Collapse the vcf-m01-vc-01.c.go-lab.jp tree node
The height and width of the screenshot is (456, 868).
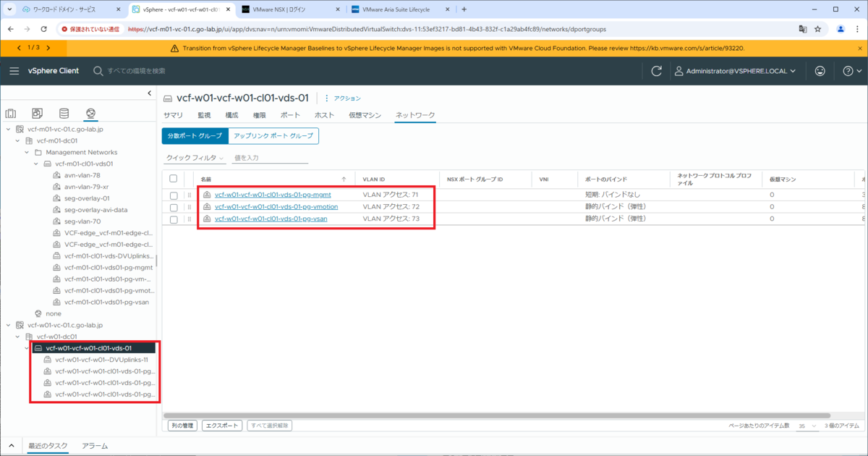pos(8,129)
